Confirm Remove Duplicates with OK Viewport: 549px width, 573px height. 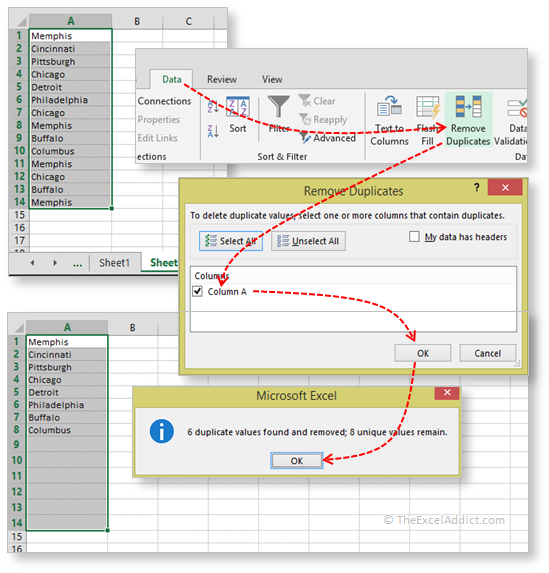(x=423, y=353)
